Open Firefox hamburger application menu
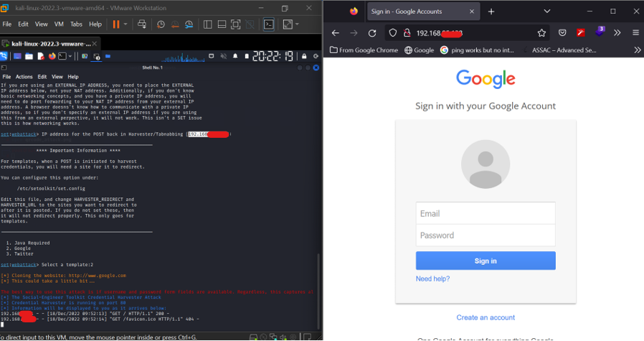 pos(635,33)
